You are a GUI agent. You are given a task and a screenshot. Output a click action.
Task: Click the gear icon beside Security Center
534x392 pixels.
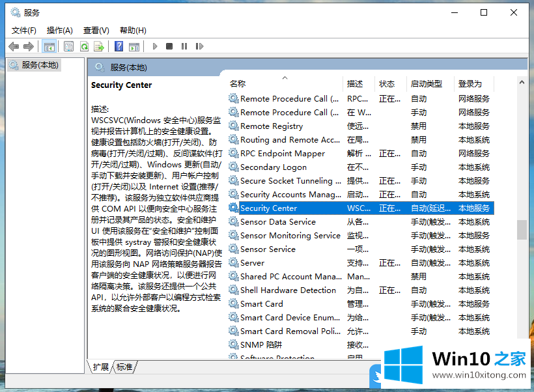pos(233,208)
